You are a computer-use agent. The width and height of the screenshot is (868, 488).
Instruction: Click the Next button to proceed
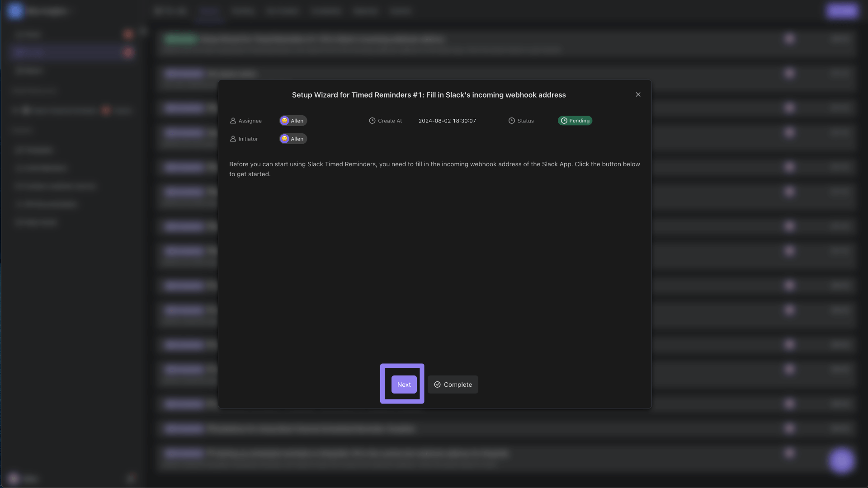(x=404, y=385)
